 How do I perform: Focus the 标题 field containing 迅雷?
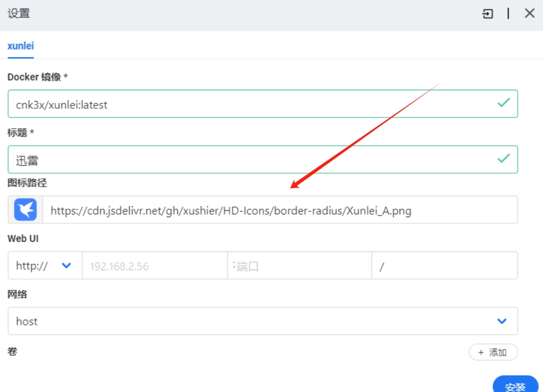point(248,160)
